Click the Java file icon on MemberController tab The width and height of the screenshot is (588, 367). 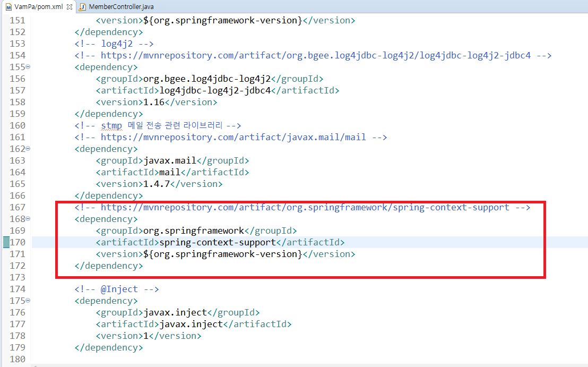82,7
